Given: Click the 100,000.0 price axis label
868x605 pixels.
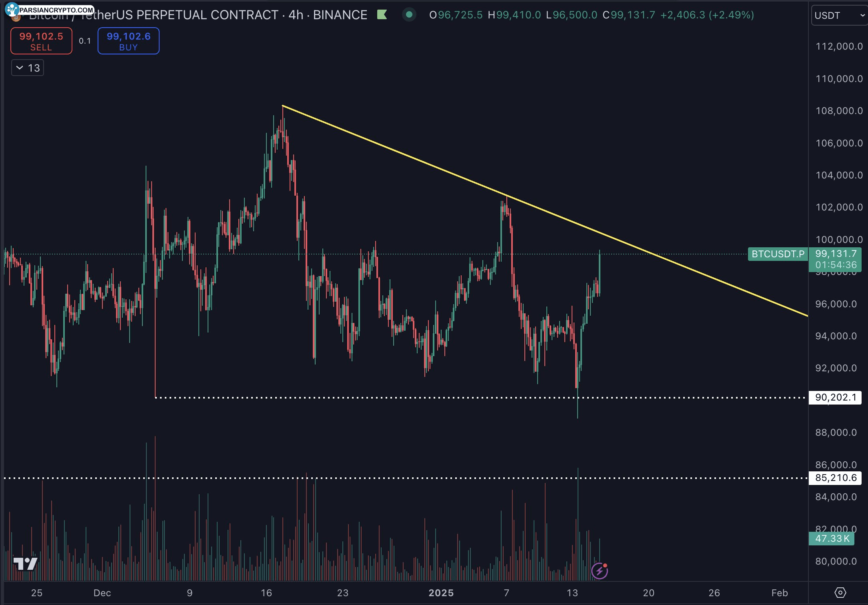Looking at the screenshot, I should pos(839,239).
